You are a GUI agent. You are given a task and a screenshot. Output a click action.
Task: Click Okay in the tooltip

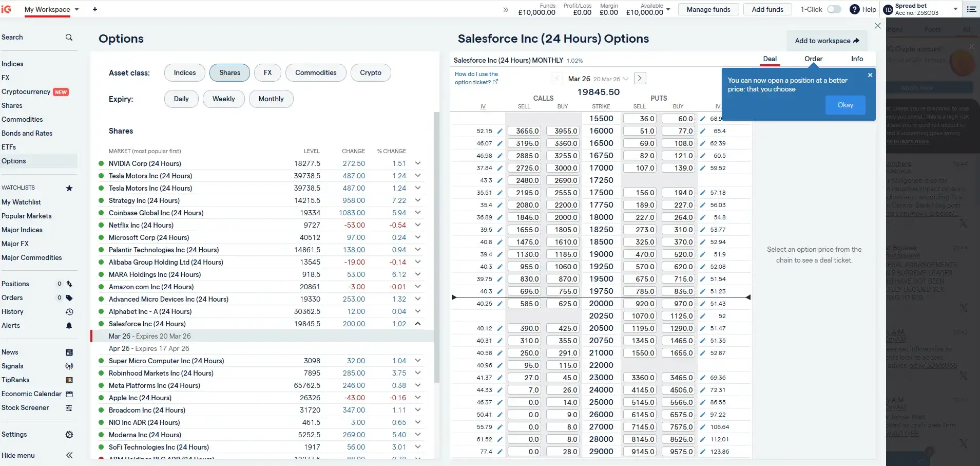(x=845, y=105)
